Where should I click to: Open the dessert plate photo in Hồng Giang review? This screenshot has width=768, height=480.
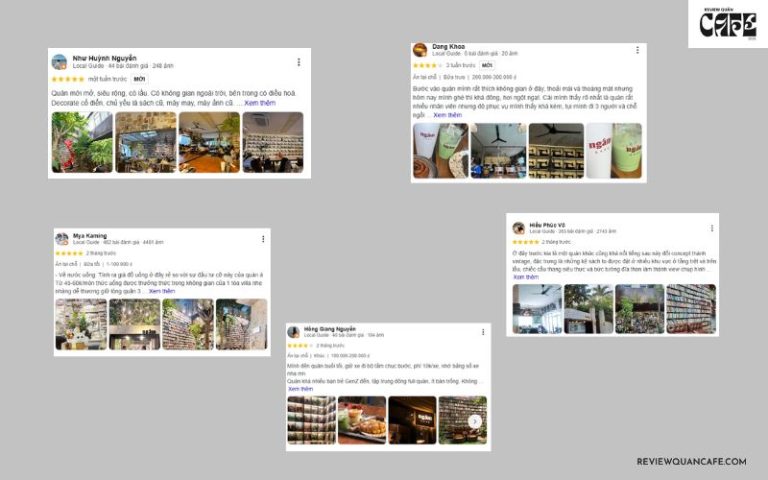362,420
